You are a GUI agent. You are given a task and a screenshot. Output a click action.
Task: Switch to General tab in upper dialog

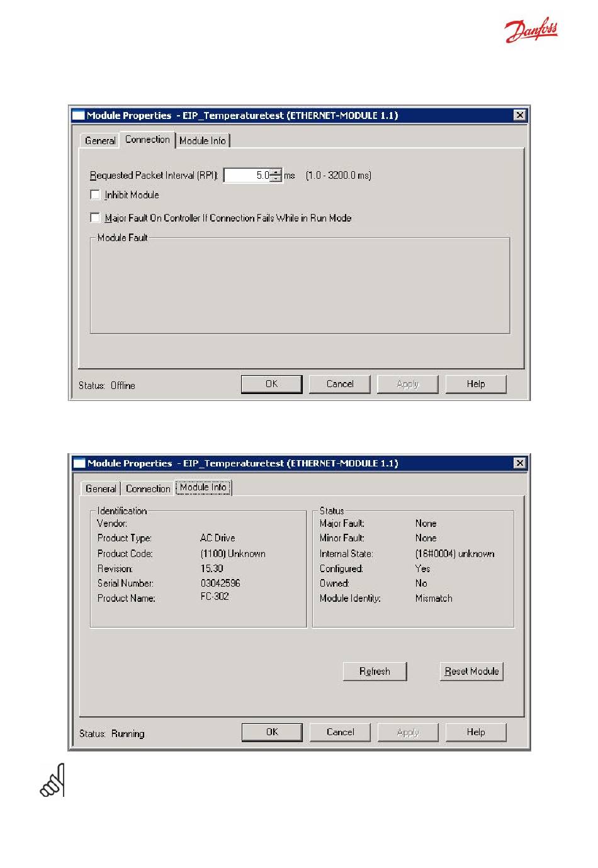pos(100,140)
